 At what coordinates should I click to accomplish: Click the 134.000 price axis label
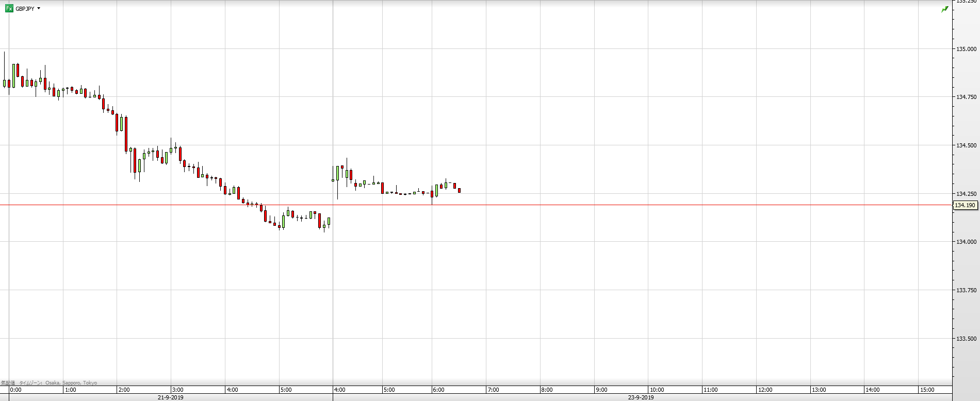click(966, 242)
